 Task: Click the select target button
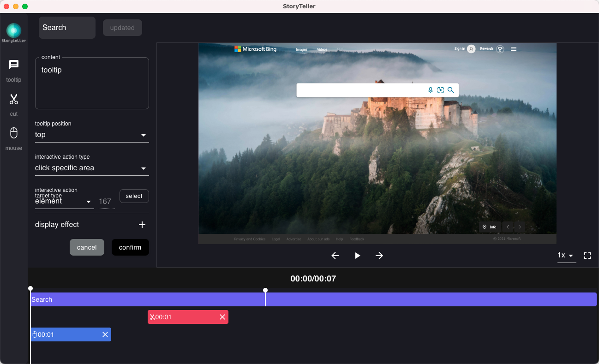[134, 196]
